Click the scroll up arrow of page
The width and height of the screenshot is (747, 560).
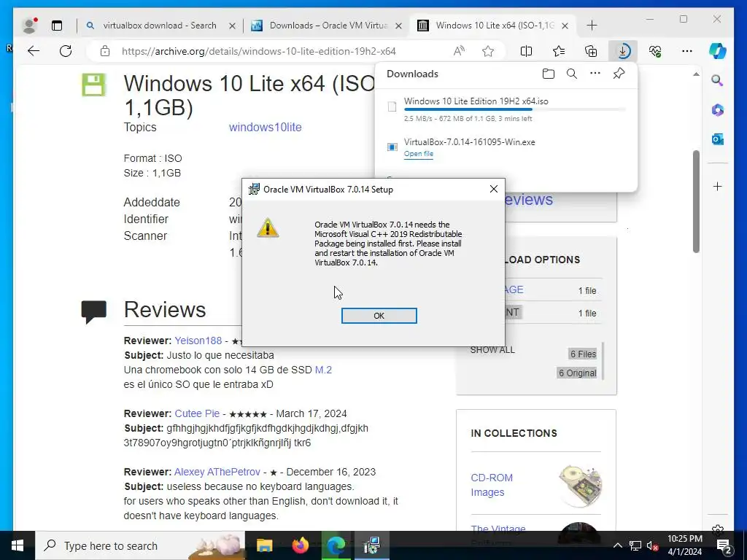(696, 74)
